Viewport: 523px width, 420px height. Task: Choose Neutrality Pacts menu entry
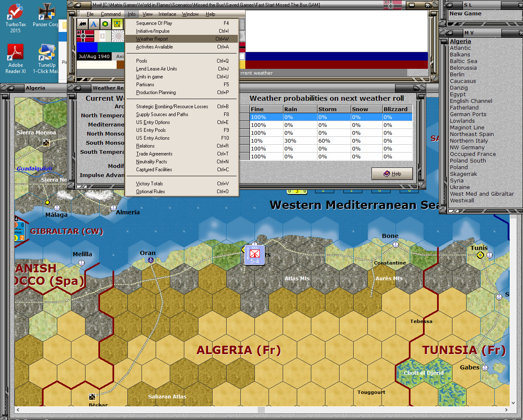click(x=182, y=162)
